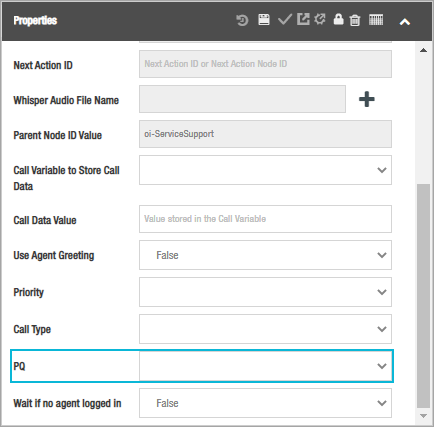Screen dimensions: 434x427
Task: Open Call Variable to Store Call Data dropdown
Action: [x=265, y=170]
